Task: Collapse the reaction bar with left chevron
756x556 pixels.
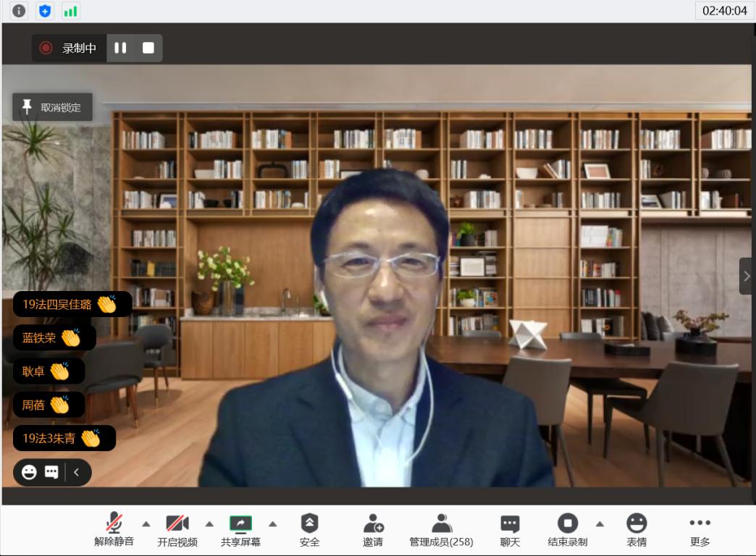Action: [x=77, y=472]
